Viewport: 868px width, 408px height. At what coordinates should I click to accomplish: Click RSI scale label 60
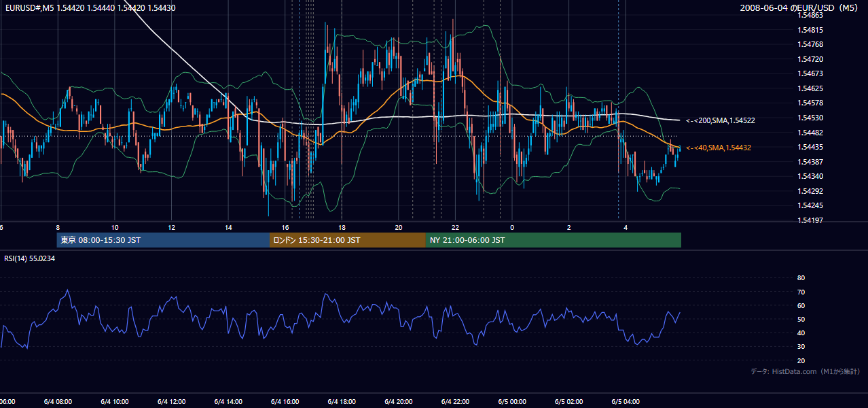tap(801, 305)
